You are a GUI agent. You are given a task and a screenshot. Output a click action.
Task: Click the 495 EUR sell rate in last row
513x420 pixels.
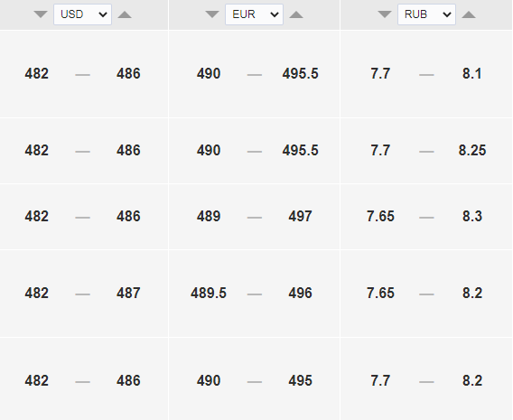pyautogui.click(x=300, y=380)
